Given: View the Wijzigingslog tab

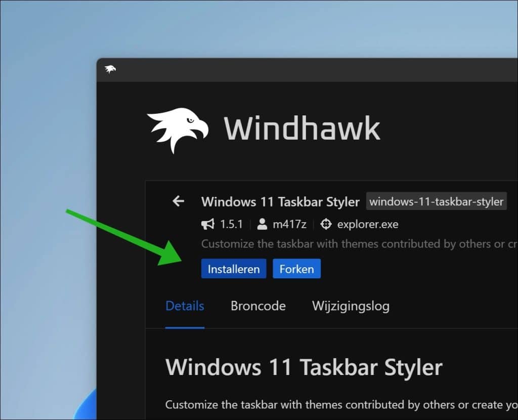Looking at the screenshot, I should [x=351, y=306].
